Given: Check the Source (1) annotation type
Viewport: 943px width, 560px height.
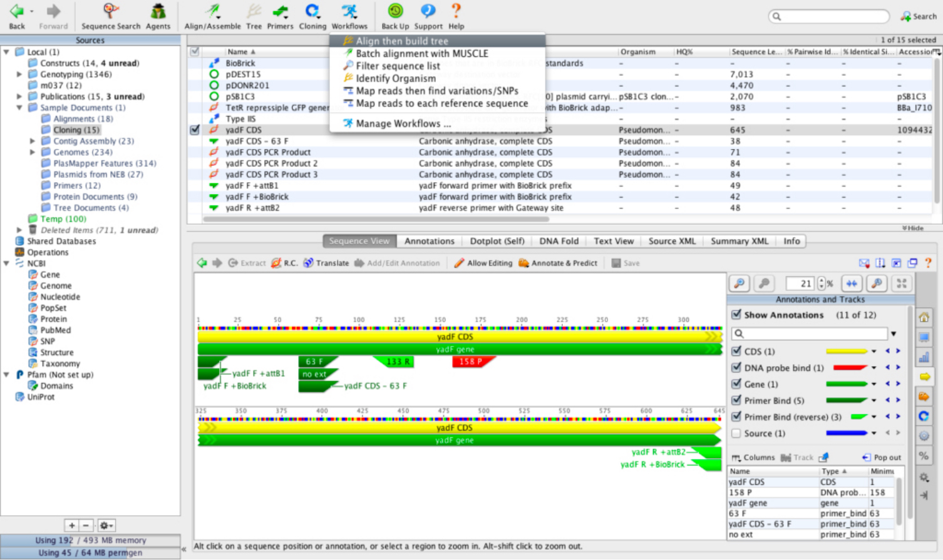Looking at the screenshot, I should pos(736,433).
